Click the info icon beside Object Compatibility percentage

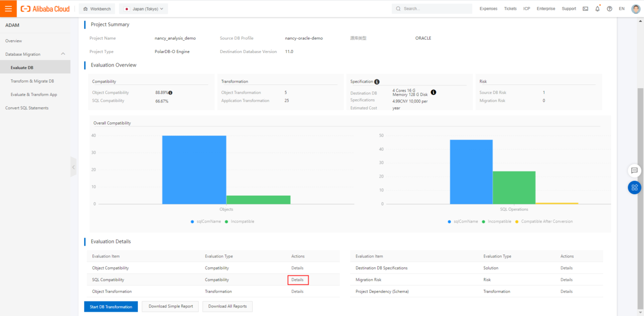[171, 93]
